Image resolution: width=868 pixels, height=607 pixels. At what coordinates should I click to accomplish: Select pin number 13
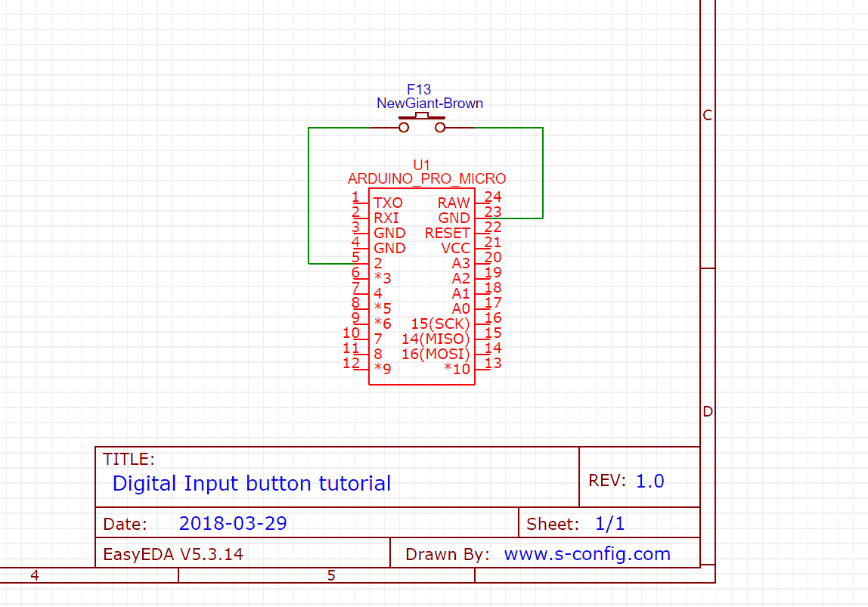[493, 363]
